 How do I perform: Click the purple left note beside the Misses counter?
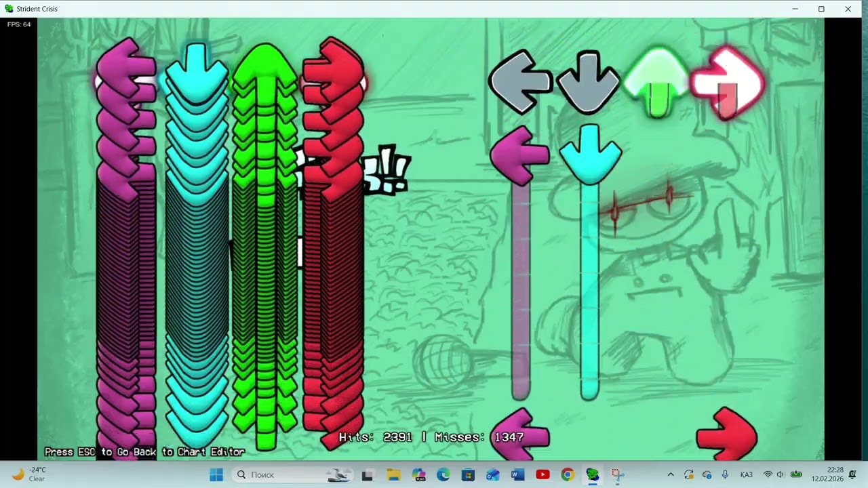pyautogui.click(x=520, y=434)
